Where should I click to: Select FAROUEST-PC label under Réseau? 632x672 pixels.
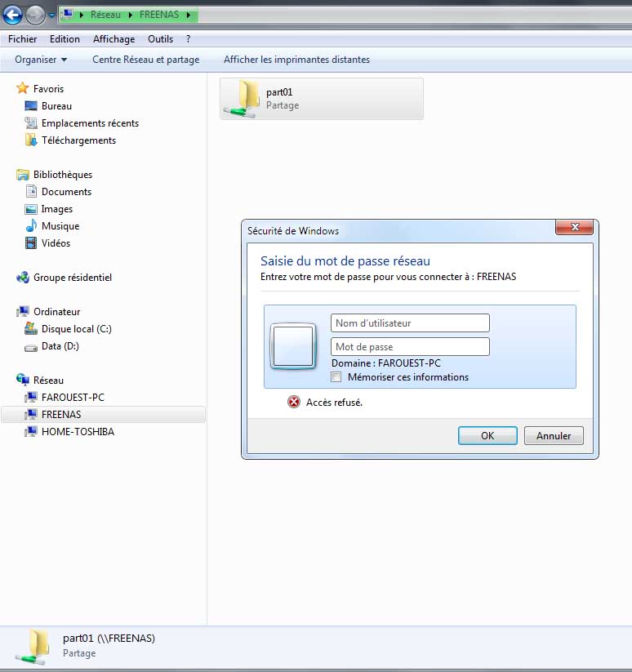pos(73,398)
